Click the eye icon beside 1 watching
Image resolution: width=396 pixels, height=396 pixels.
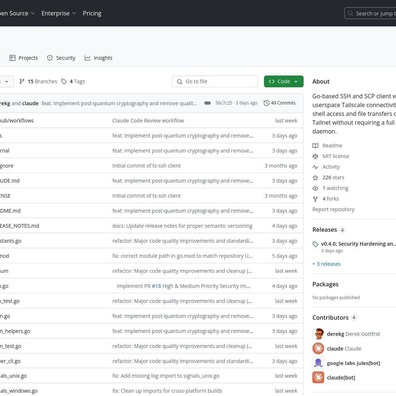[315, 188]
